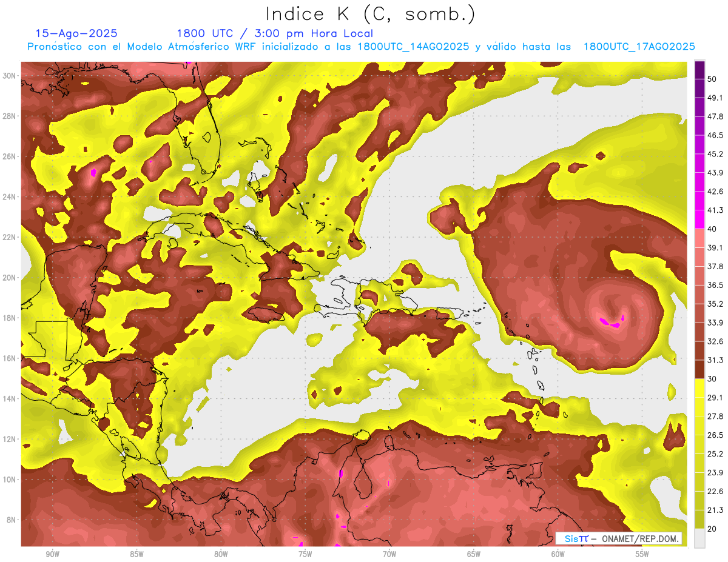Click the color scale value 26.5

pos(715,435)
